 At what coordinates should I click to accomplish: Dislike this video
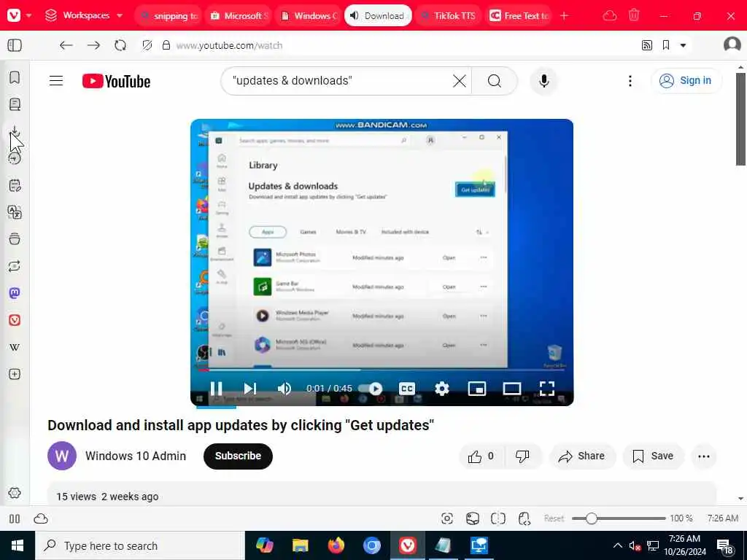[522, 456]
